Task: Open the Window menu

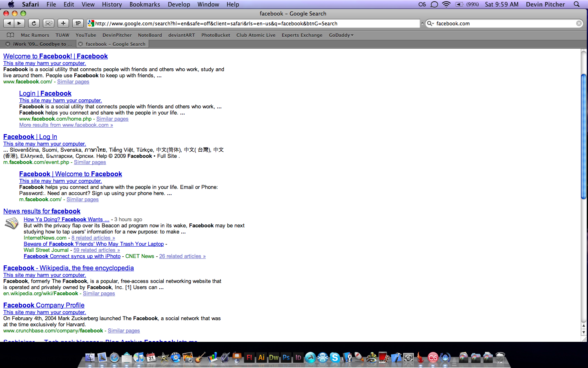Action: [208, 4]
